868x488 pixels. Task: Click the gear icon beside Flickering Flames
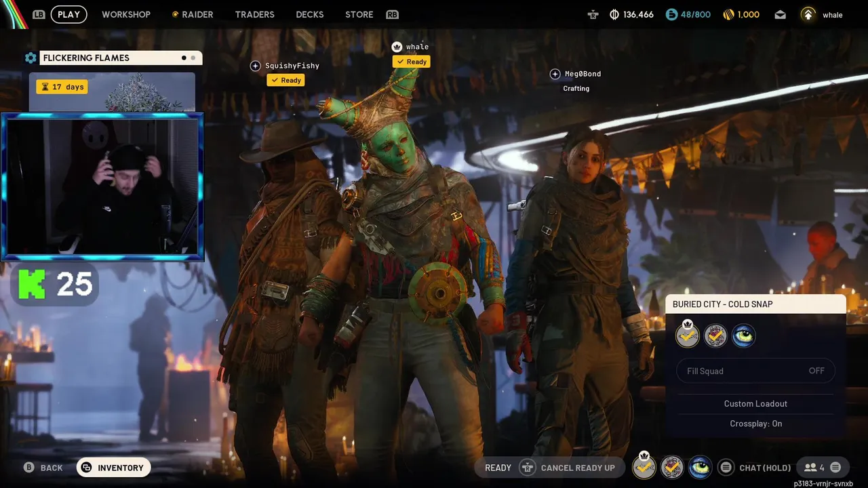31,58
